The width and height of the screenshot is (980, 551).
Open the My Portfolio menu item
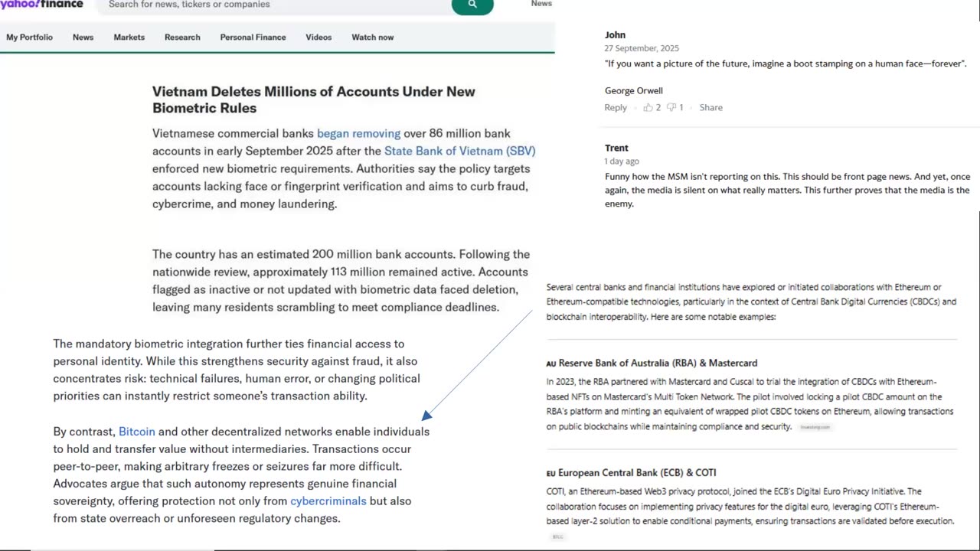click(x=29, y=37)
